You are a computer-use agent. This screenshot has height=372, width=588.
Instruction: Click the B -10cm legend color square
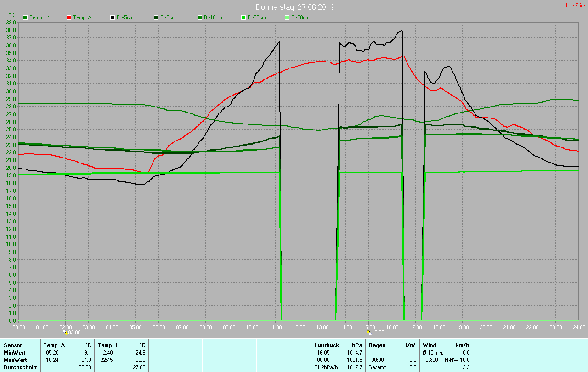(x=200, y=17)
